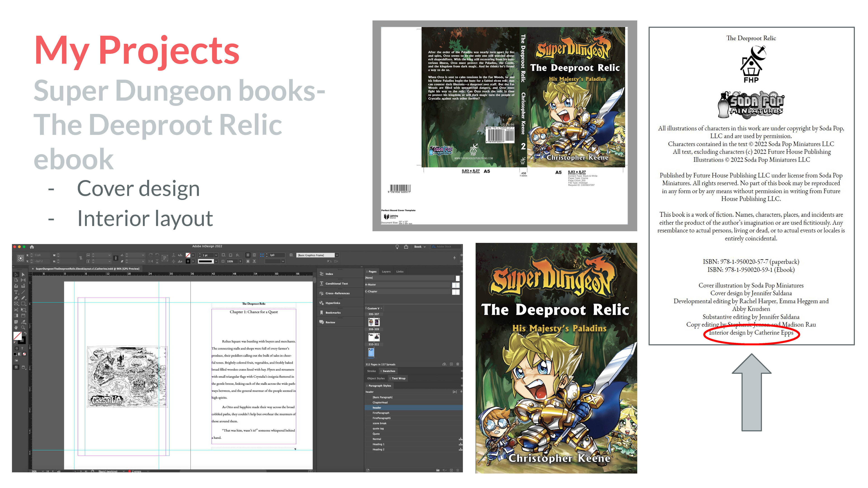Screen dimensions: 868x488
Task: Expand the fill color arrow
Action: (x=193, y=255)
